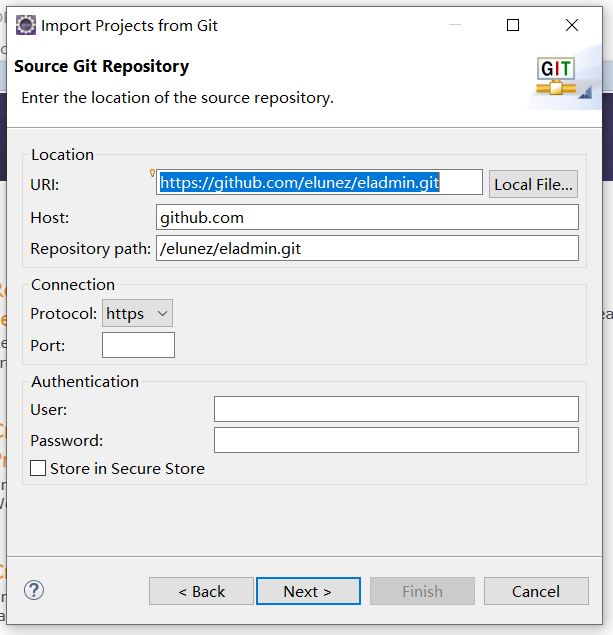The height and width of the screenshot is (635, 613).
Task: Proceed with the Next button
Action: pyautogui.click(x=308, y=591)
